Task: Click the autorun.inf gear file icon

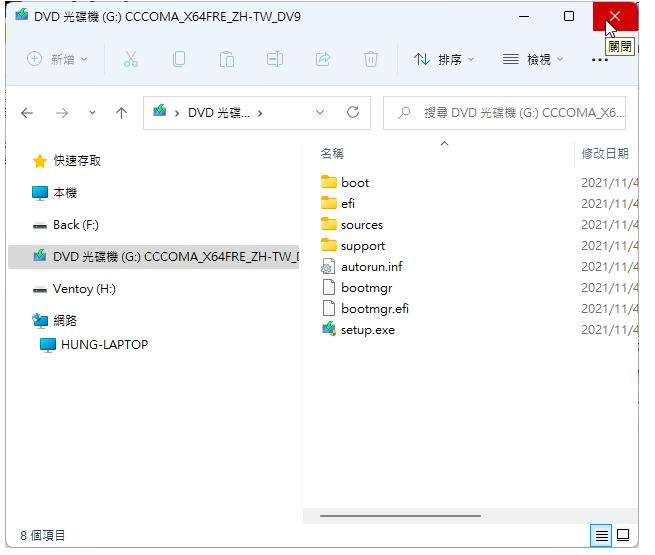Action: click(328, 266)
